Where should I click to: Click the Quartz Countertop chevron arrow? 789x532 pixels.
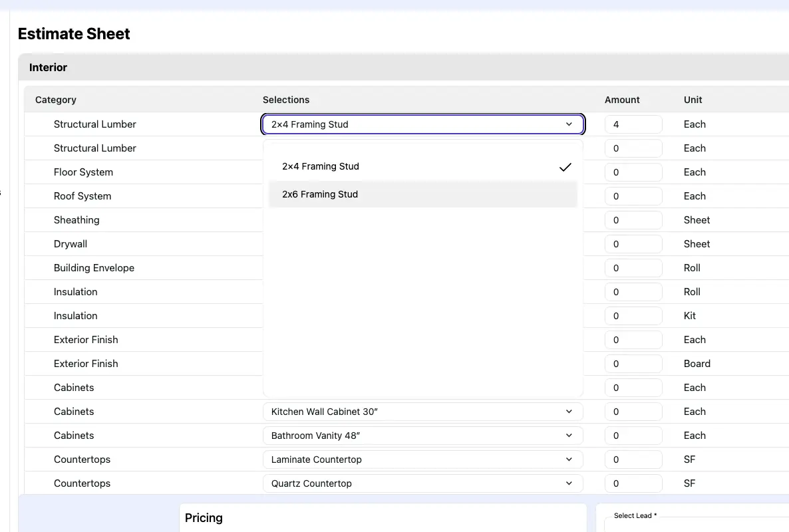(x=569, y=483)
